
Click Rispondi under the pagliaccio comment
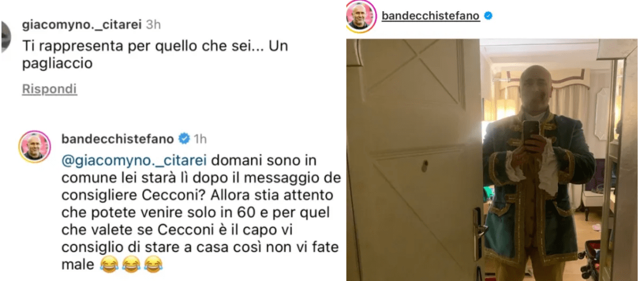tap(50, 89)
